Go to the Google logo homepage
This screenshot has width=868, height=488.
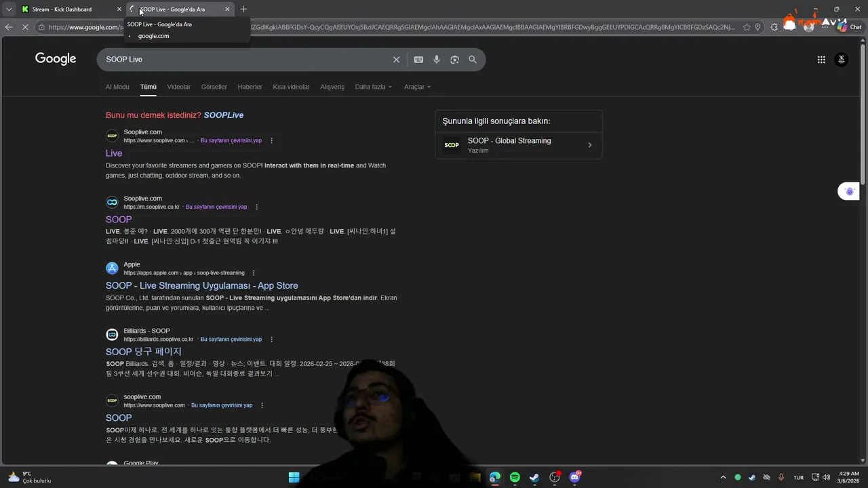coord(56,59)
